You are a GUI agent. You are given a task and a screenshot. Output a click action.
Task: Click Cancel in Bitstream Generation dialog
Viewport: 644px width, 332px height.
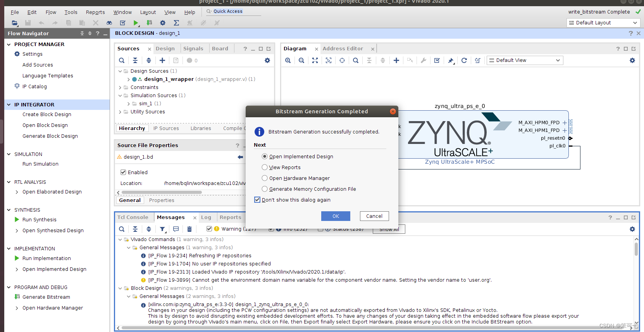(374, 216)
